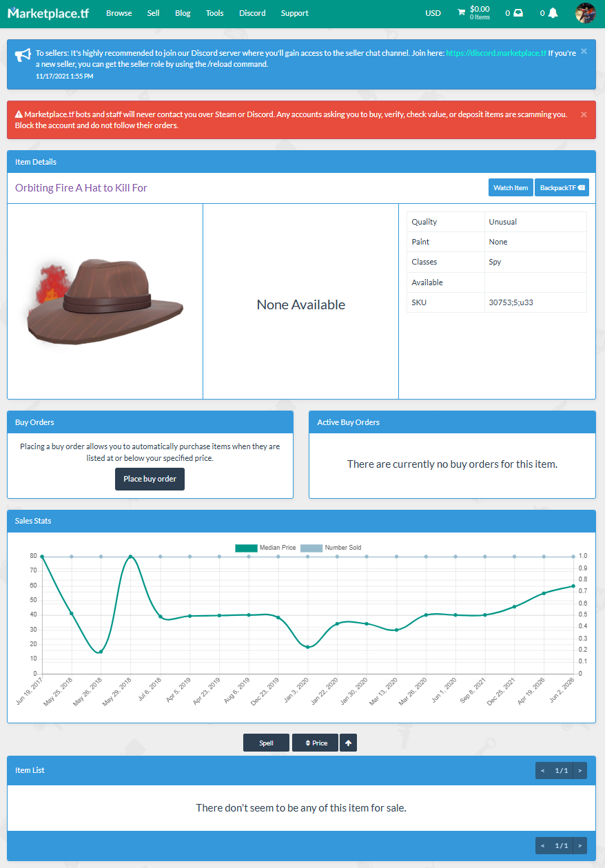605x868 pixels.
Task: Click the Jun 2, 2026 median price point
Action: coord(573,586)
